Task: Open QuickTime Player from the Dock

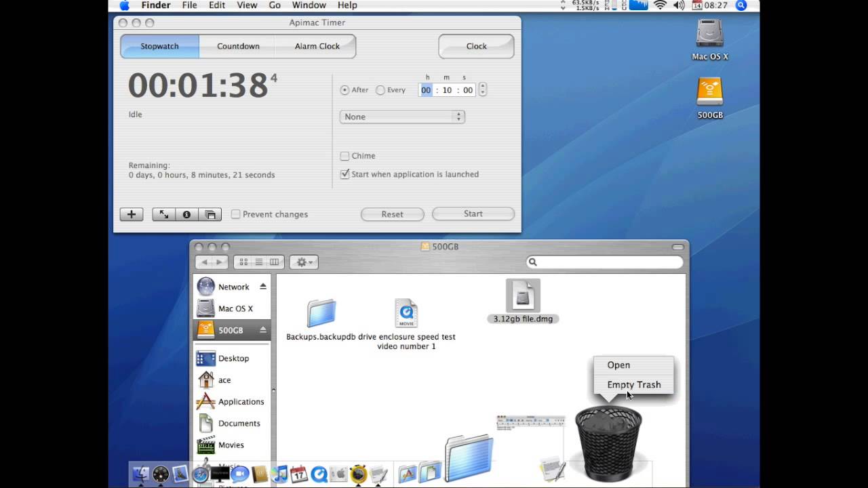Action: pyautogui.click(x=319, y=474)
